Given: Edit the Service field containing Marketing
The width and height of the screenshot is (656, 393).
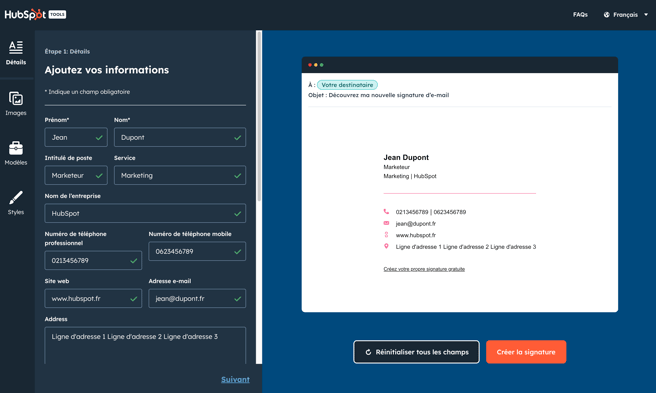Looking at the screenshot, I should [x=180, y=175].
